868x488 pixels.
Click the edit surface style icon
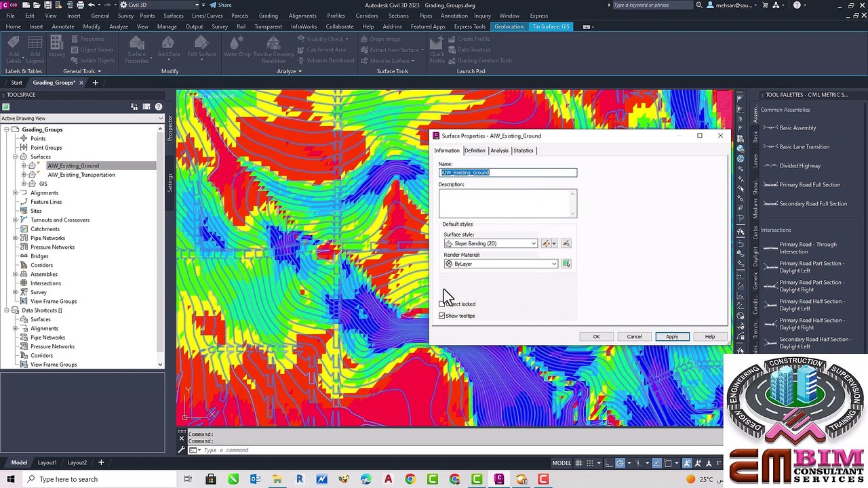pyautogui.click(x=547, y=243)
